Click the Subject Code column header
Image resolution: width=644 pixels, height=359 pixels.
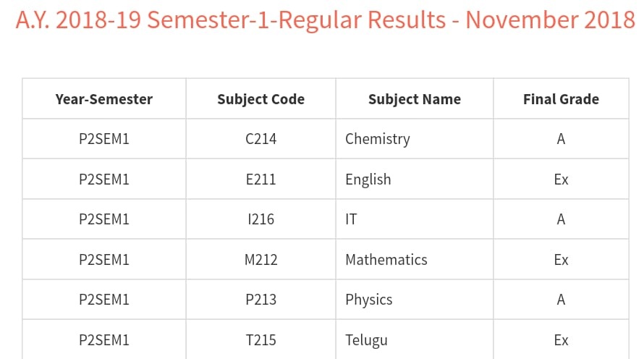click(x=260, y=99)
